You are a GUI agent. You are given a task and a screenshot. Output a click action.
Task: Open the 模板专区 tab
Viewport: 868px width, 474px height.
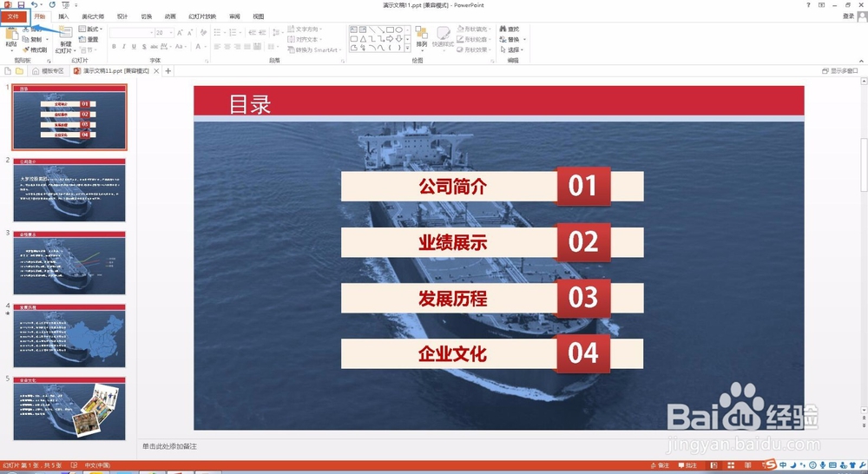tap(48, 71)
